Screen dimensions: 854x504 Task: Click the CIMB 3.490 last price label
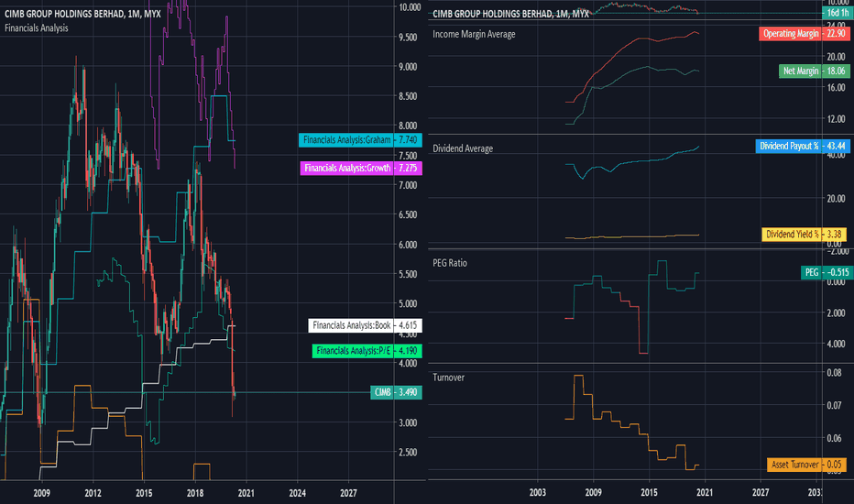pos(396,392)
